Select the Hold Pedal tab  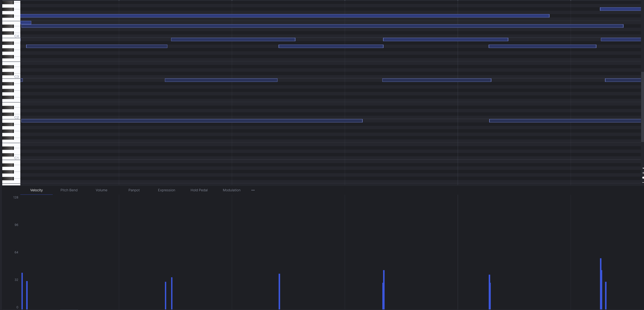tap(199, 190)
